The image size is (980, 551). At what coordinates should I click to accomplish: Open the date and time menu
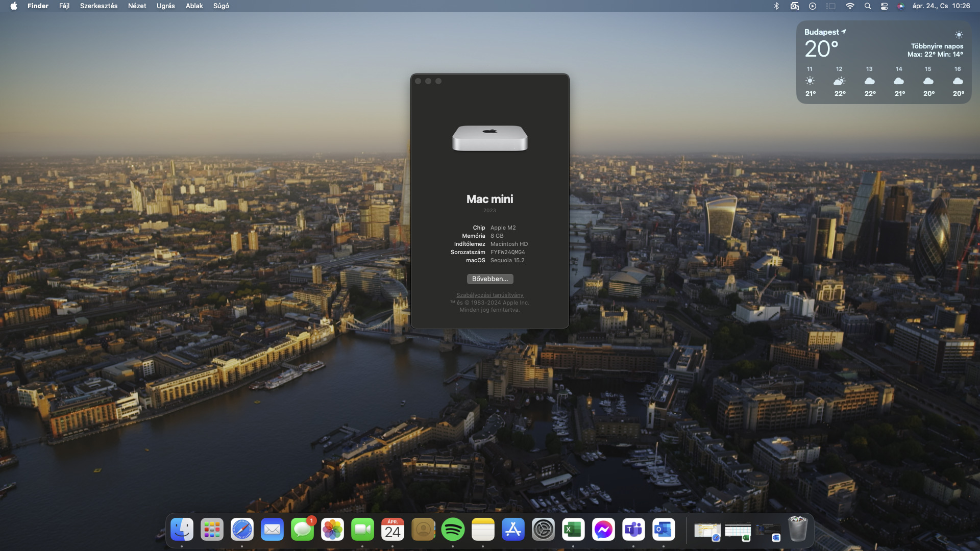coord(941,6)
